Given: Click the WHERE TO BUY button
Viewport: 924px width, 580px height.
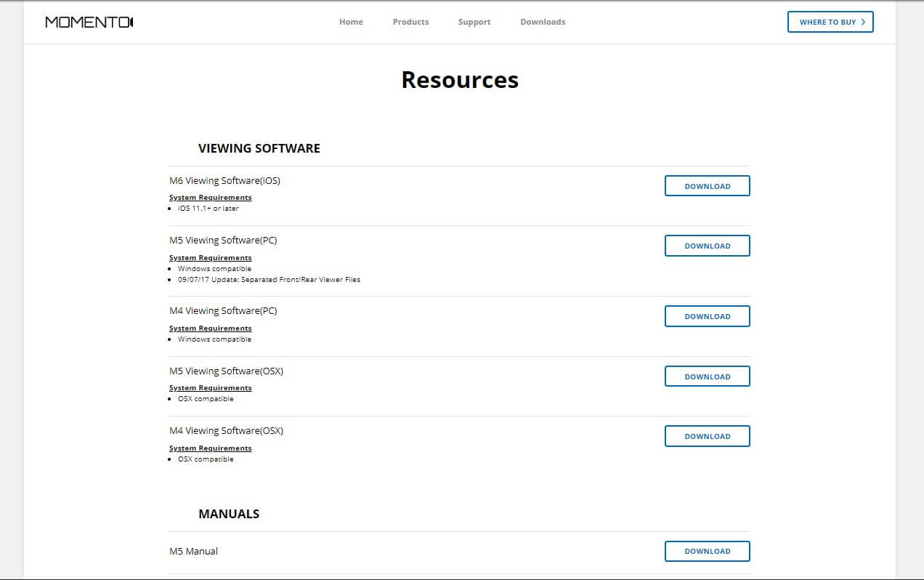Looking at the screenshot, I should (x=830, y=22).
